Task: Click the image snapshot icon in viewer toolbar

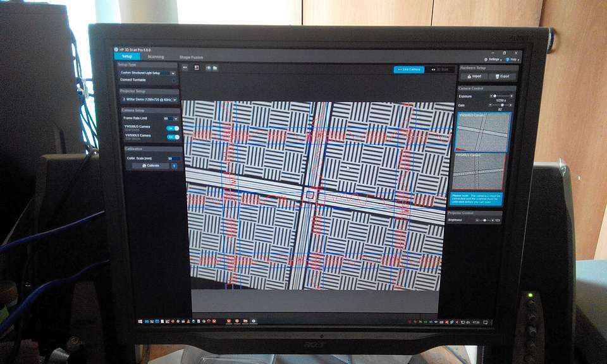Action: (197, 67)
